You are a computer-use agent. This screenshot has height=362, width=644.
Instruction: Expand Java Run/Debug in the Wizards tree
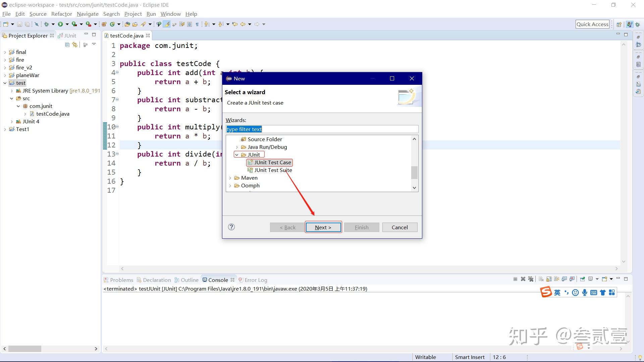tap(237, 147)
